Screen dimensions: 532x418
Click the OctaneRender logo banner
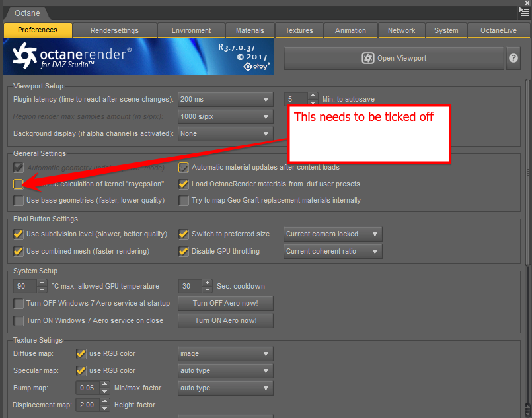click(138, 56)
